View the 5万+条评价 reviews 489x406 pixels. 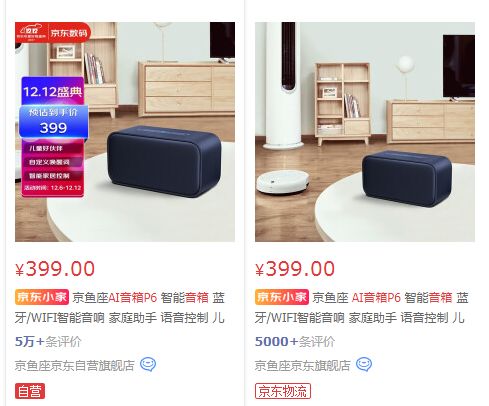point(48,341)
